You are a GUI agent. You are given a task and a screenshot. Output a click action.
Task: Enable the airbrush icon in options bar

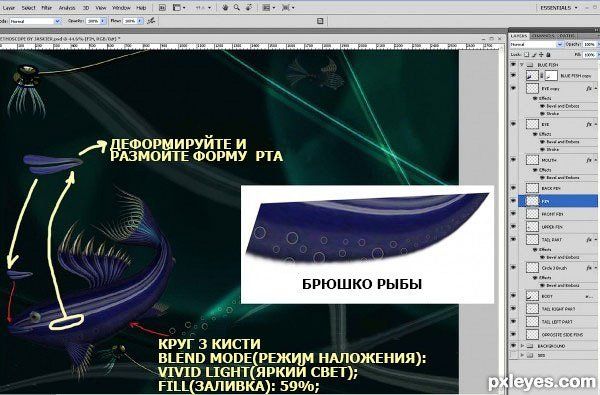pyautogui.click(x=152, y=21)
